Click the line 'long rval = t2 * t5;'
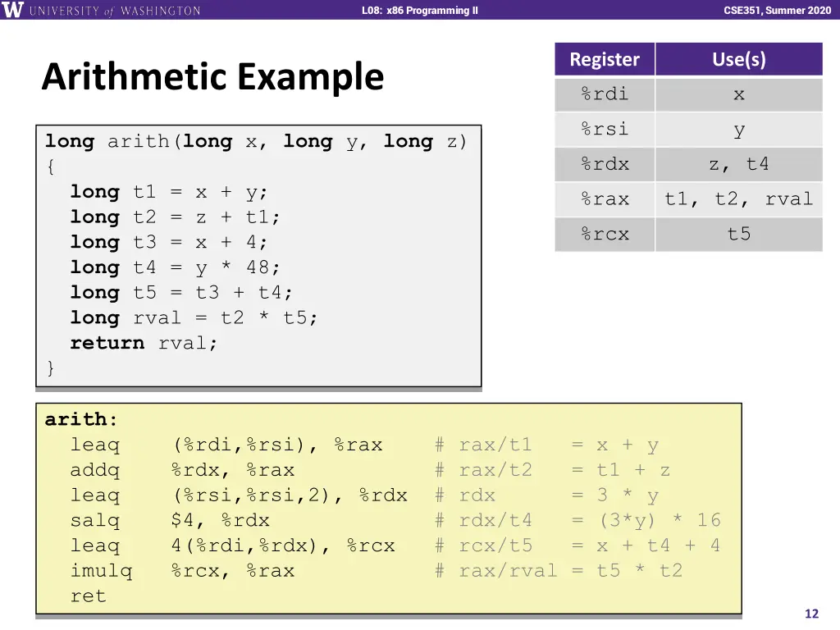The width and height of the screenshot is (840, 630). click(x=194, y=317)
